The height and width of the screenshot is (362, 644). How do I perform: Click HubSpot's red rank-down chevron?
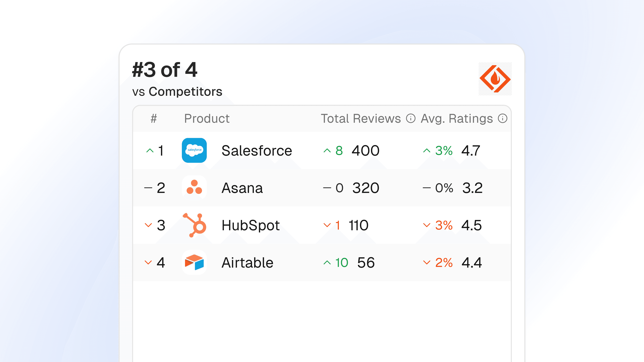point(148,225)
